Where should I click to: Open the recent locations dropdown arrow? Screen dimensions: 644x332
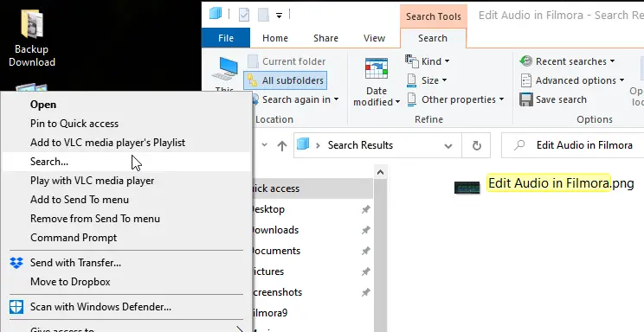coord(265,145)
